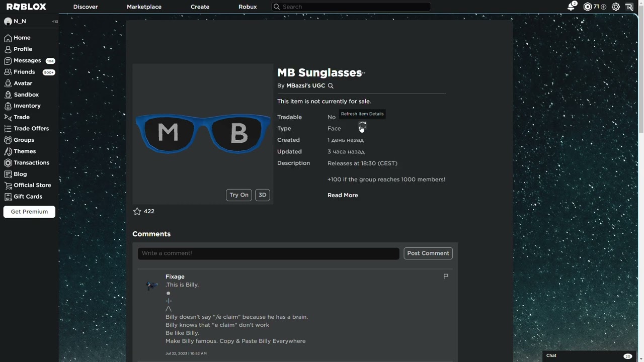Viewport: 644px width, 362px height.
Task: Click the 'This item is not currently for sale.' text
Action: click(x=324, y=102)
